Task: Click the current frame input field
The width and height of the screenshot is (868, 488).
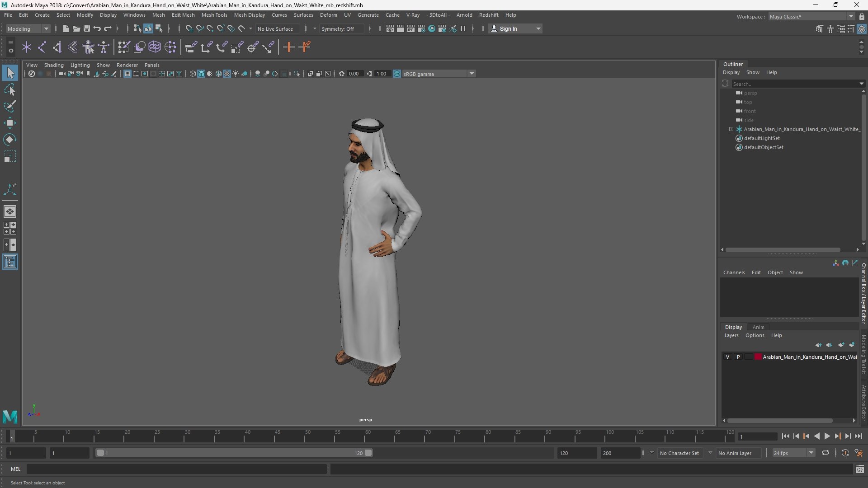Action: point(757,436)
